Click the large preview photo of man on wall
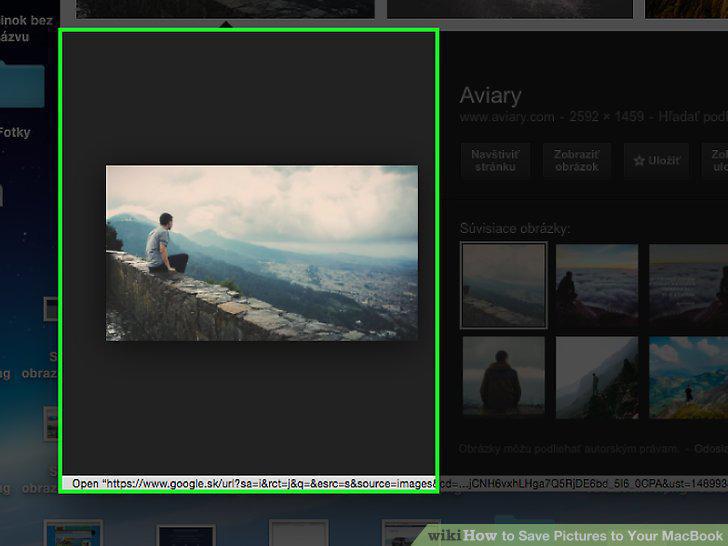The height and width of the screenshot is (546, 728). 262,253
